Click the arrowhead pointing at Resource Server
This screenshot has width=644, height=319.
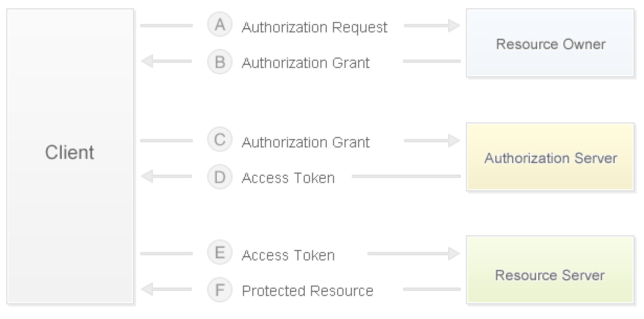coord(452,254)
